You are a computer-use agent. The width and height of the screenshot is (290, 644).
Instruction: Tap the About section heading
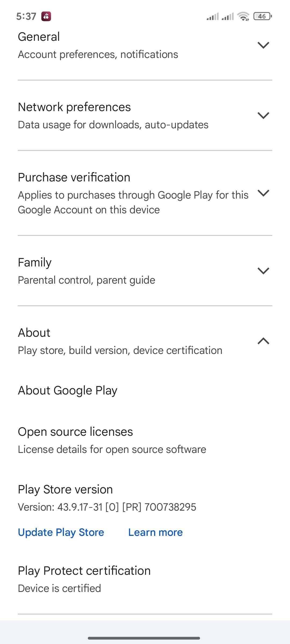[x=34, y=333]
